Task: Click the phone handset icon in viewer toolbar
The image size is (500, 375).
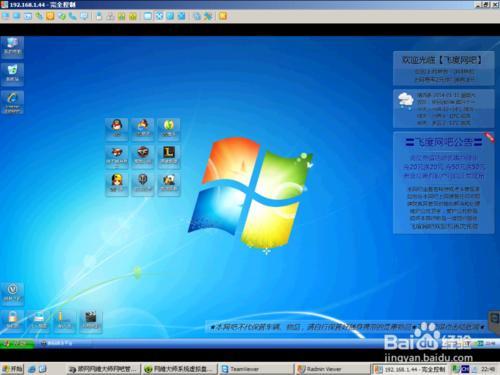Action: [73, 16]
